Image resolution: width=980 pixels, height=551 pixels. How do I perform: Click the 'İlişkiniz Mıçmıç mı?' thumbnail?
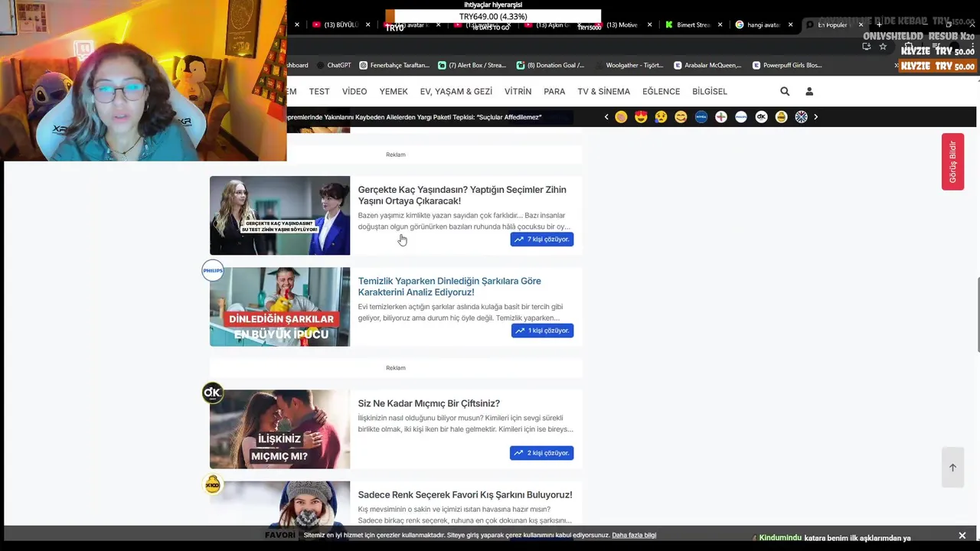[279, 429]
